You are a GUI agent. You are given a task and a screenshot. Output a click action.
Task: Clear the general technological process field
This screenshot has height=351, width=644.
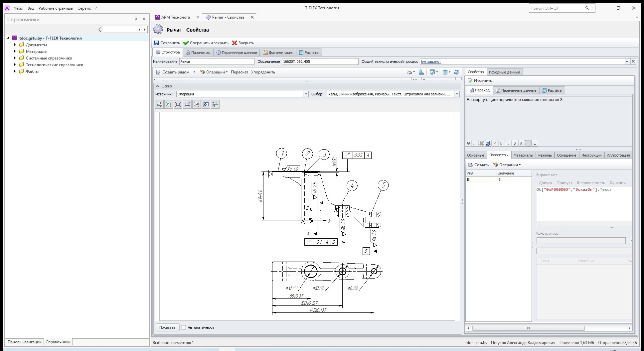[633, 61]
